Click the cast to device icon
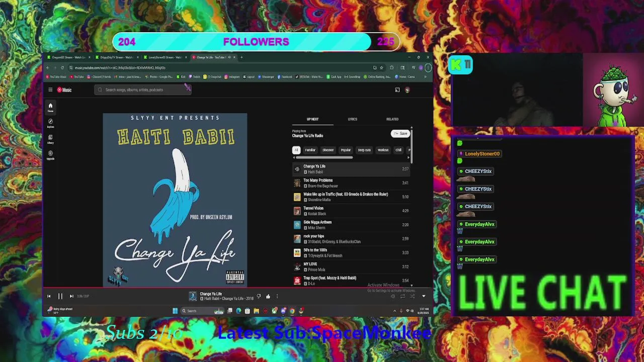The width and height of the screenshot is (644, 362). click(x=397, y=90)
